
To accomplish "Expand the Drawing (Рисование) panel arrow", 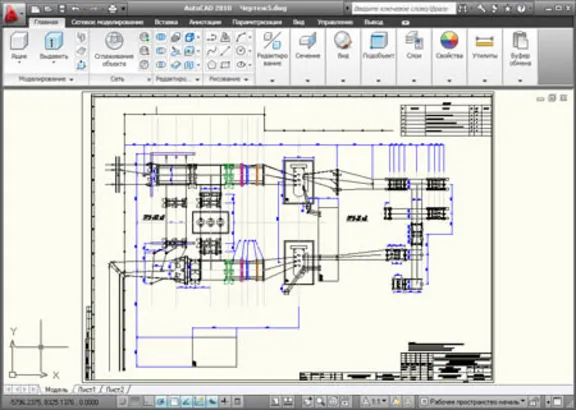I will pos(246,79).
